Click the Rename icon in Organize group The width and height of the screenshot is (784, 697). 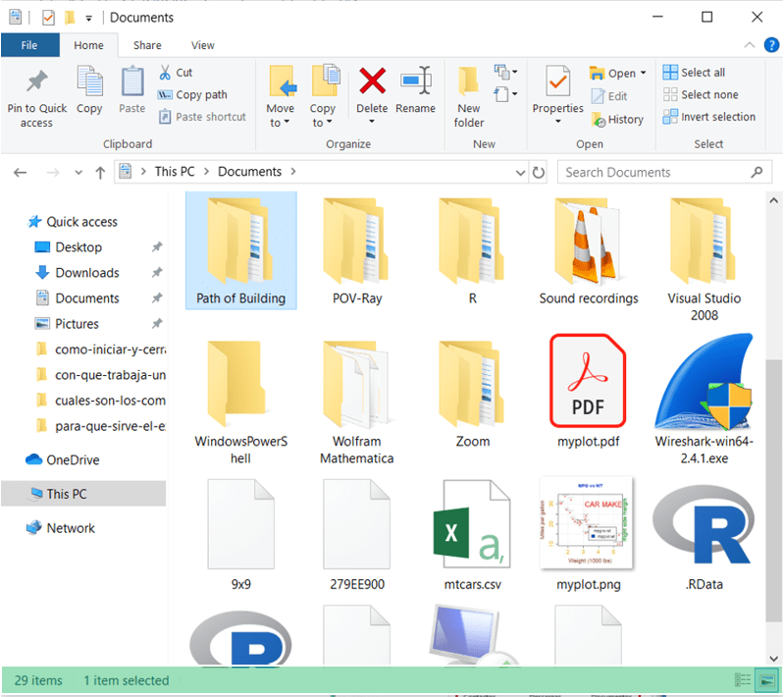(415, 80)
